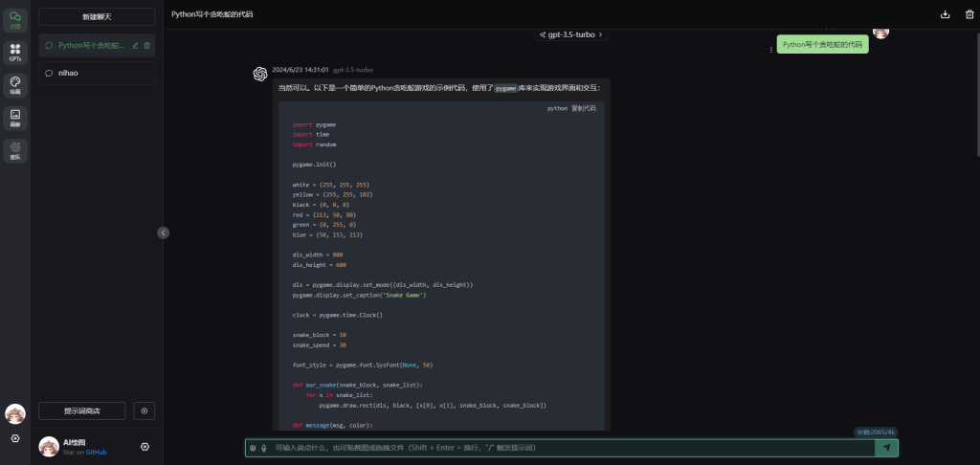Delete the Python chat using trash icon
Image resolution: width=980 pixels, height=465 pixels.
point(146,45)
